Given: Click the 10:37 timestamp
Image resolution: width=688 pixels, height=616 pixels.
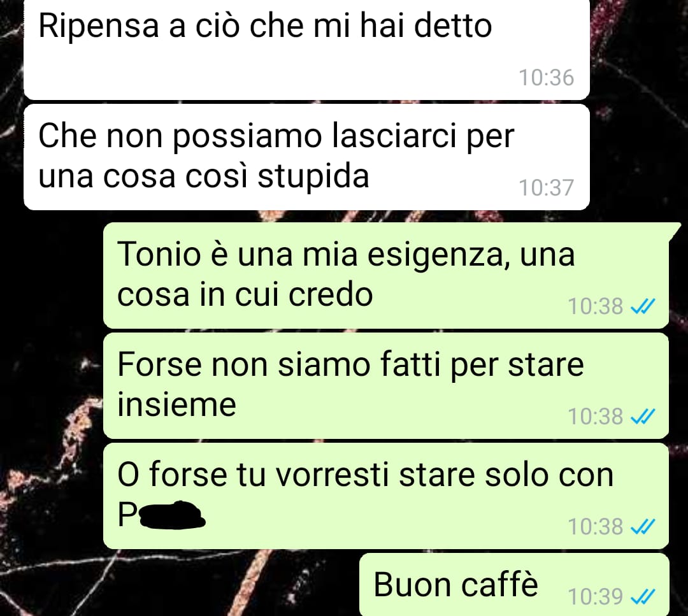Looking at the screenshot, I should point(547,188).
